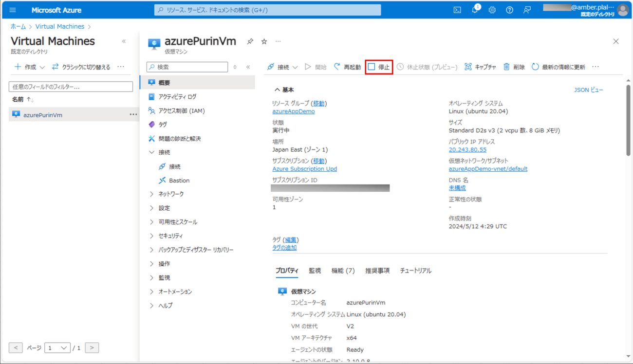Focus the top resource search box

tap(268, 10)
